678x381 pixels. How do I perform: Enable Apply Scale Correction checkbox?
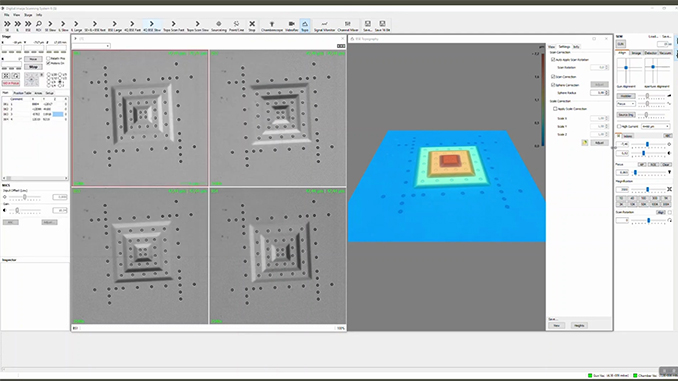coord(555,109)
